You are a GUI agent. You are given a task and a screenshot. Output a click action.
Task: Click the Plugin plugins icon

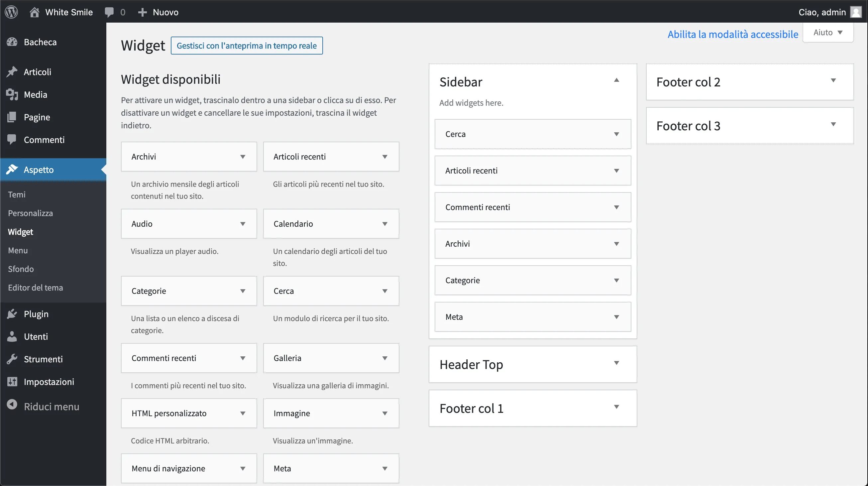[x=11, y=313]
